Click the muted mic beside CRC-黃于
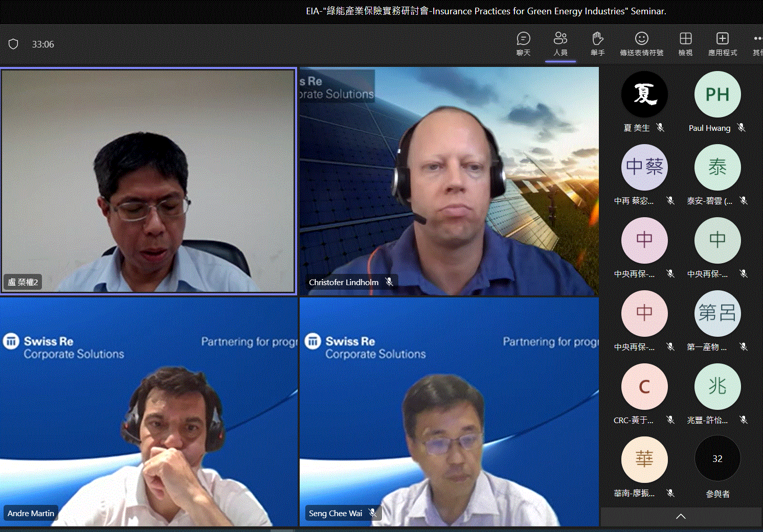The height and width of the screenshot is (532, 763). tap(670, 420)
